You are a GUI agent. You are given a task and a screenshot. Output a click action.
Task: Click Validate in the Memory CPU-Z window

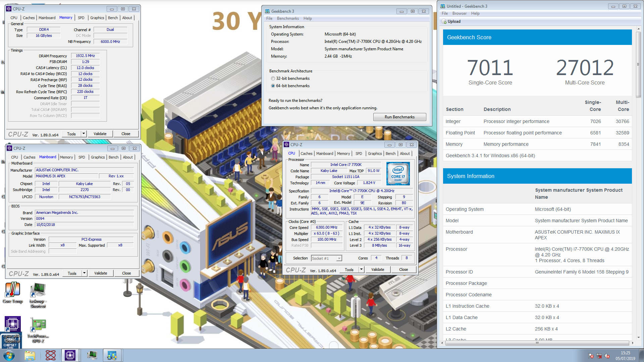[x=100, y=134]
